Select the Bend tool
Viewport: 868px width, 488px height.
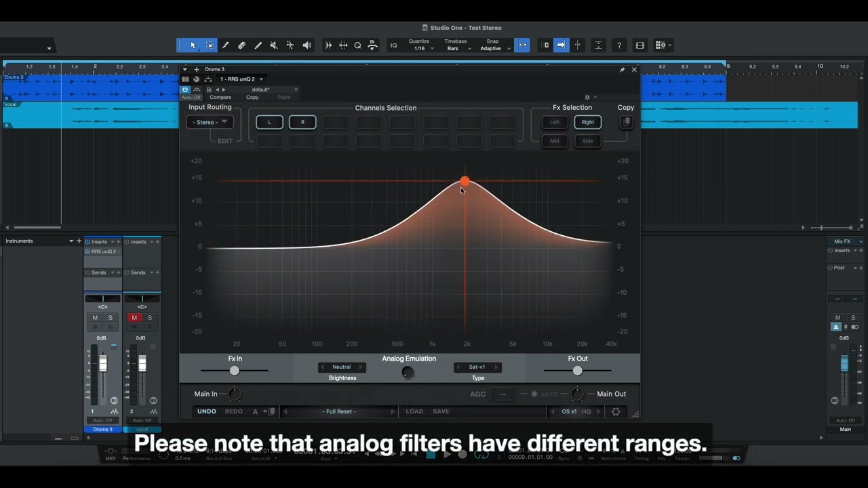[290, 45]
